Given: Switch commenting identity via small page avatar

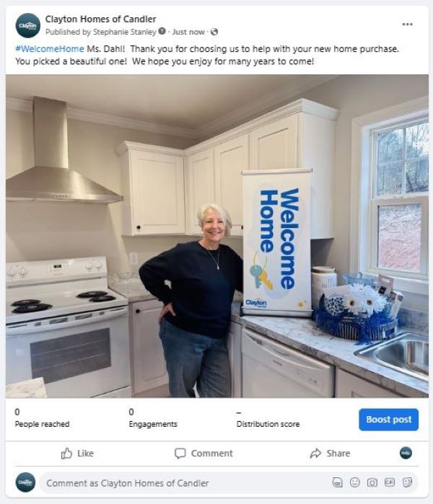Looking at the screenshot, I should pyautogui.click(x=406, y=453).
